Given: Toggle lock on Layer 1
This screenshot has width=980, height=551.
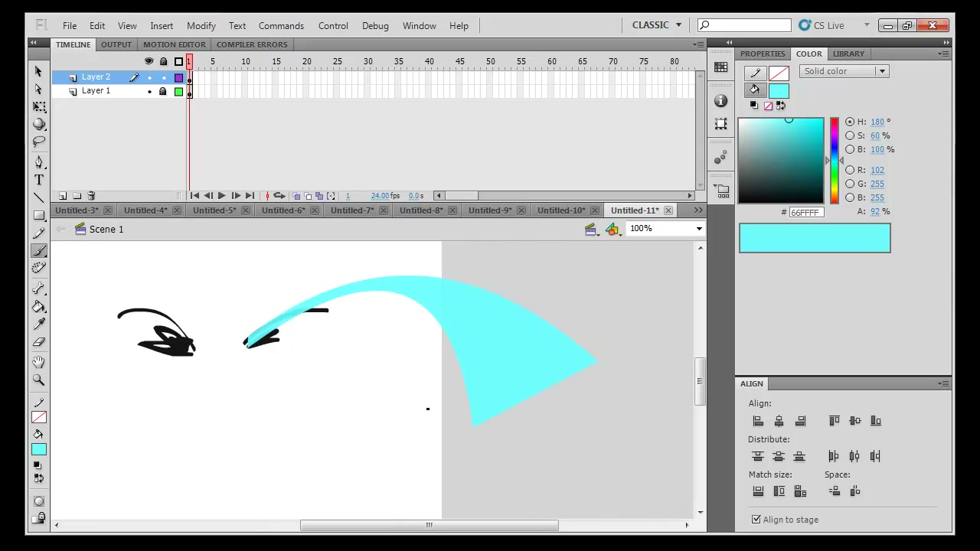Looking at the screenshot, I should click(162, 91).
